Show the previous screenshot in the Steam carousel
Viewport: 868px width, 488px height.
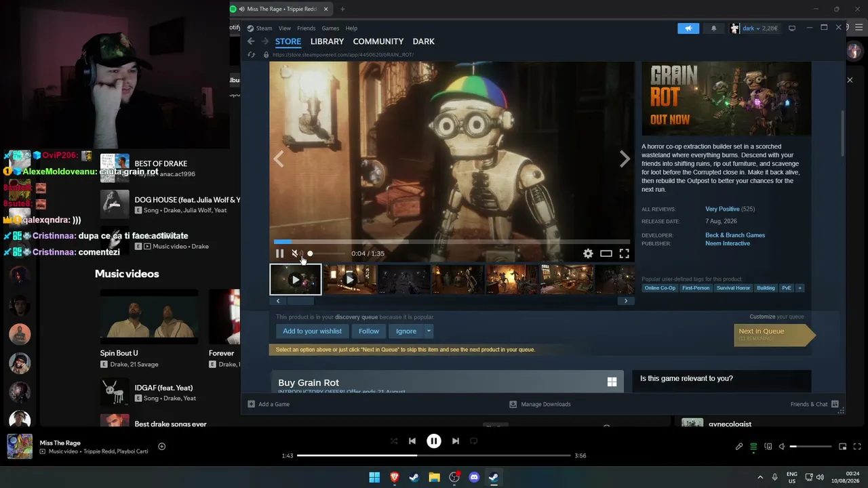pyautogui.click(x=279, y=159)
